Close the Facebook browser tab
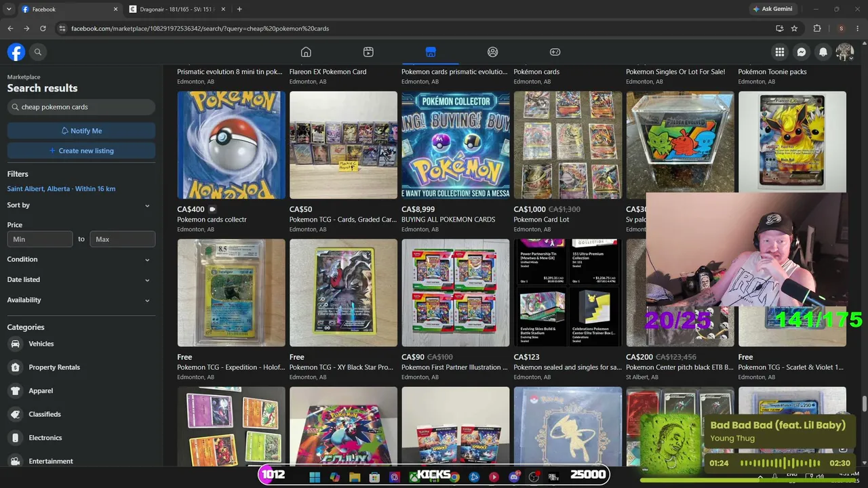 point(115,9)
